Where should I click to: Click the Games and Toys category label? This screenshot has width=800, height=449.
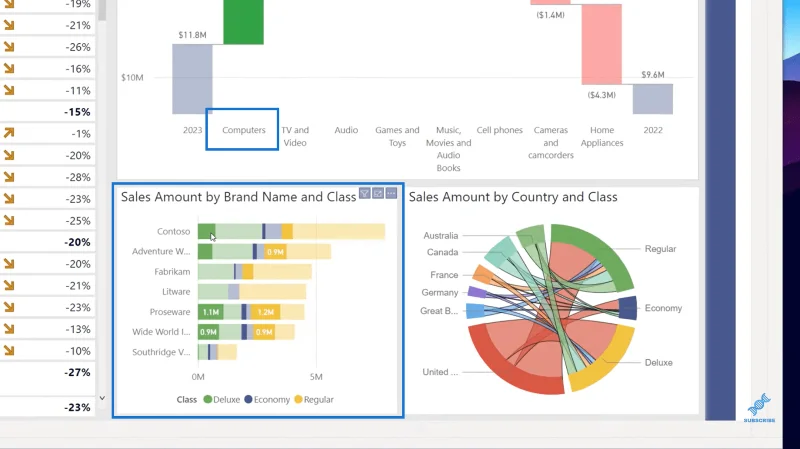point(397,136)
